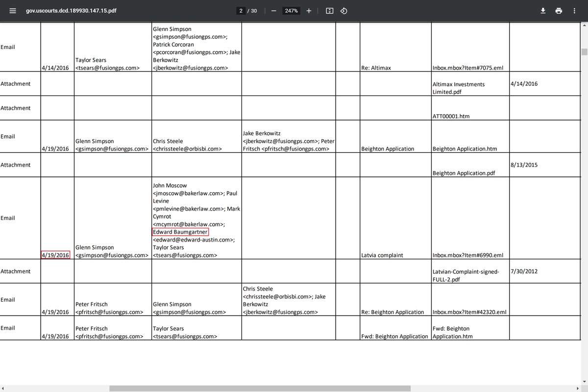Select the 'Re: Altimax' subject cell
The width and height of the screenshot is (588, 392).
(376, 68)
